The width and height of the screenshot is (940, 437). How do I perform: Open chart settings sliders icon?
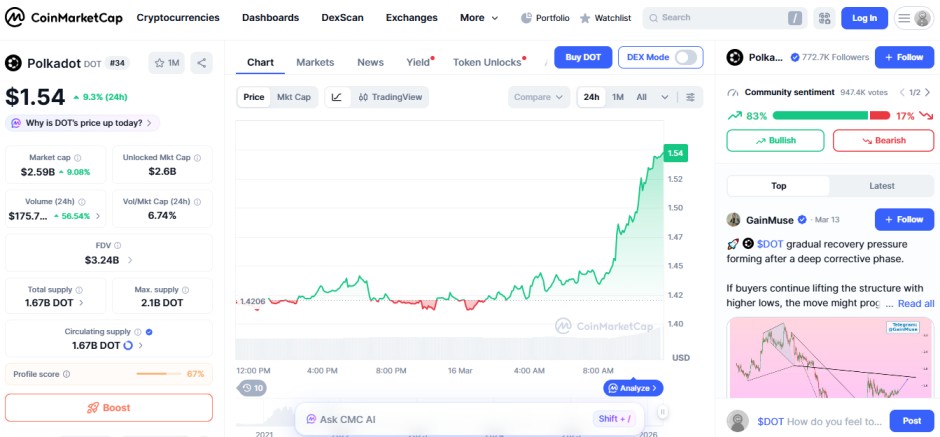pyautogui.click(x=690, y=97)
